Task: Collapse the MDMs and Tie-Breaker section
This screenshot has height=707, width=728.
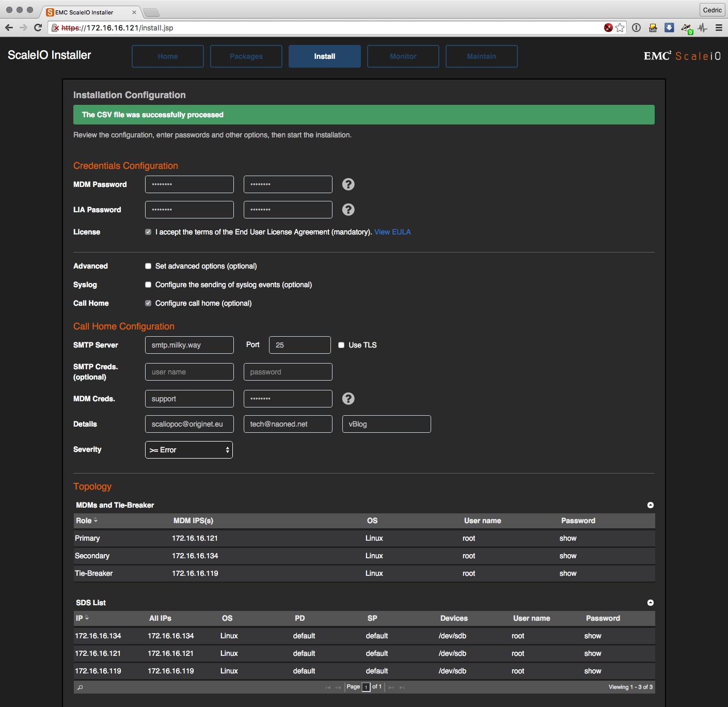Action: point(651,505)
